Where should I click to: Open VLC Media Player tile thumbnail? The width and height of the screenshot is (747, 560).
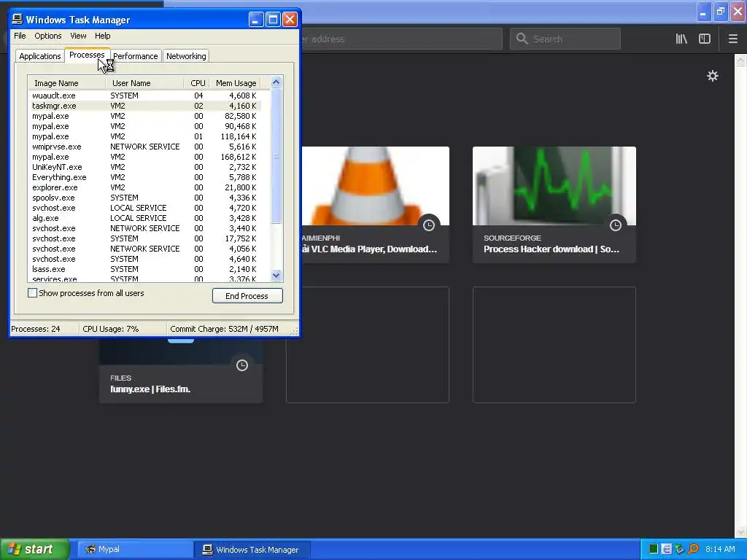(x=375, y=186)
